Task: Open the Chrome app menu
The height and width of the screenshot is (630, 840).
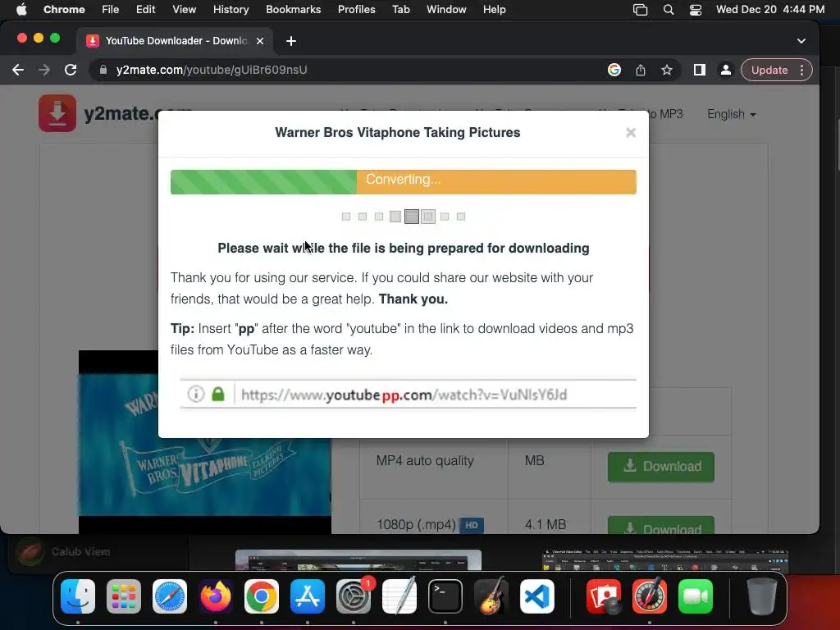Action: click(64, 10)
